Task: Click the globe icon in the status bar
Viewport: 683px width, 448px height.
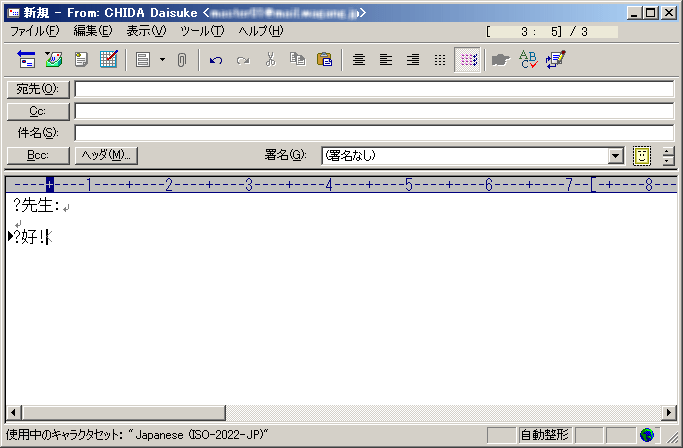Action: pyautogui.click(x=647, y=435)
